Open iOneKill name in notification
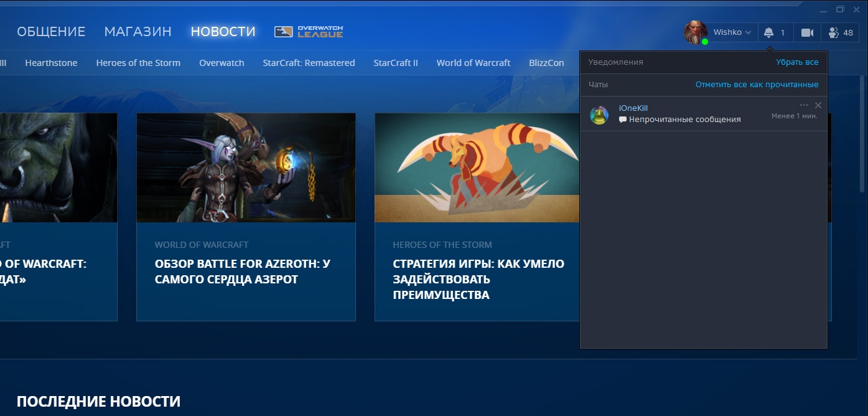 pos(633,108)
